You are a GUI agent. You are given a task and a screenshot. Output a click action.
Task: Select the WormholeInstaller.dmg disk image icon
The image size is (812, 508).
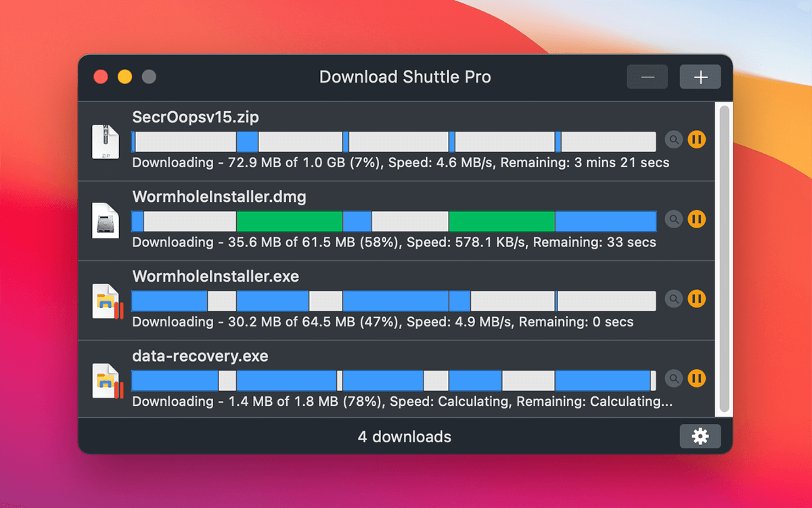click(x=106, y=221)
